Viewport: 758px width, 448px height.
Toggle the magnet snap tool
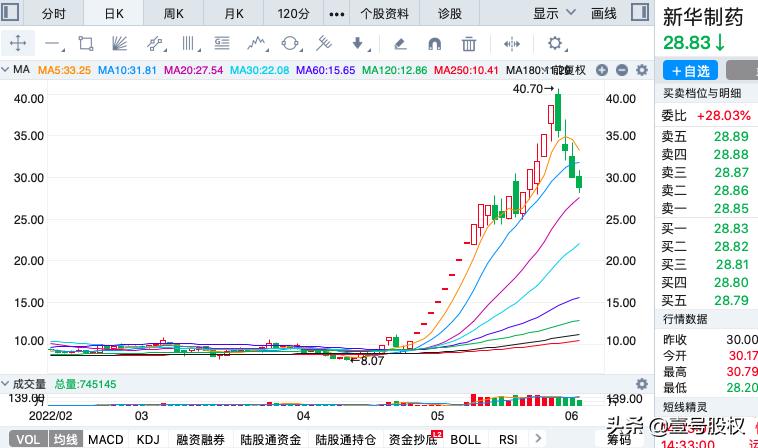pyautogui.click(x=435, y=44)
